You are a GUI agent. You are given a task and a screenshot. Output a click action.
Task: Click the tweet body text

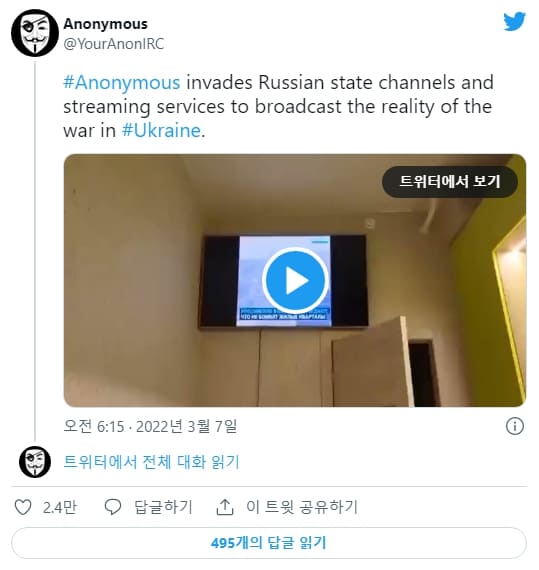(278, 107)
